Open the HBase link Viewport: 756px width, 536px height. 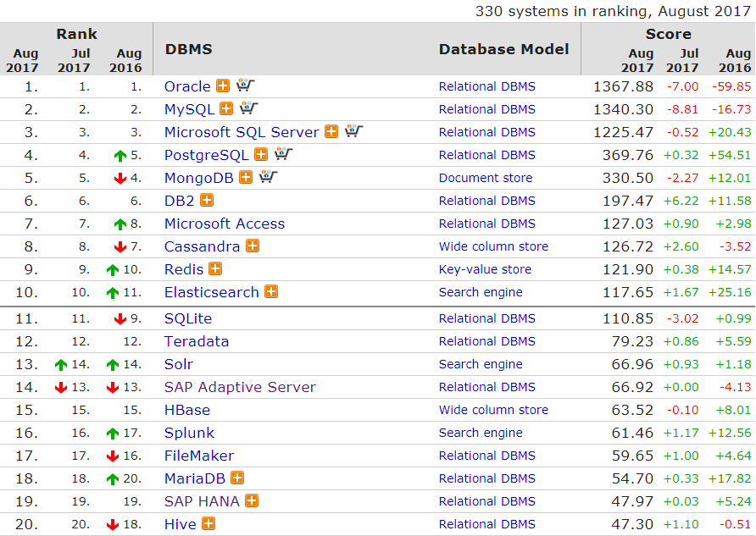(187, 411)
